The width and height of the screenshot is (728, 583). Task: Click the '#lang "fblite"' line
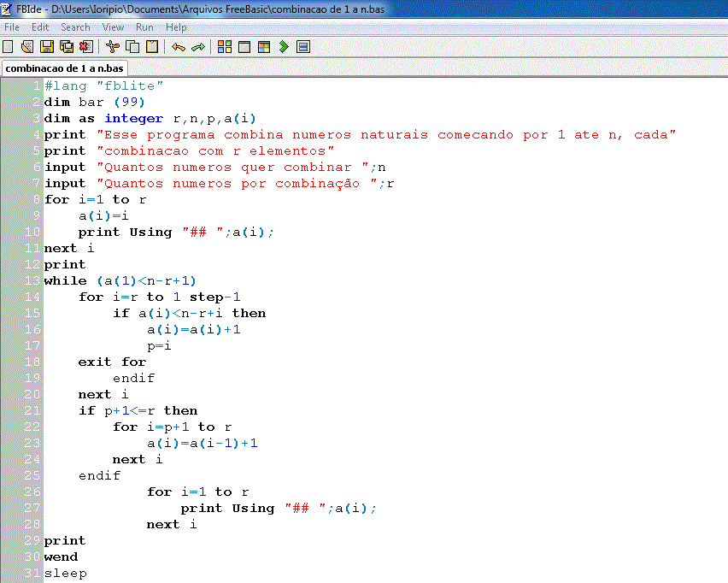(x=103, y=86)
